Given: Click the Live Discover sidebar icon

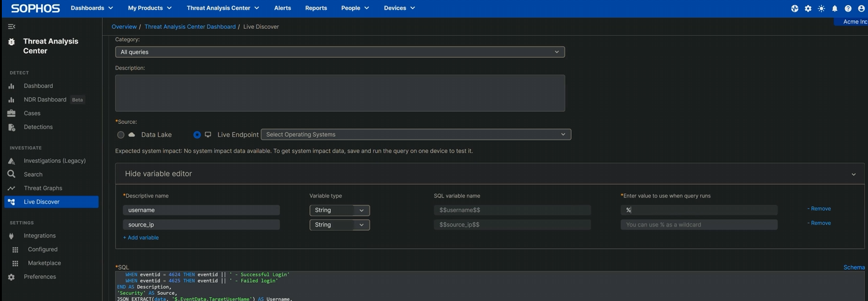Looking at the screenshot, I should (11, 202).
